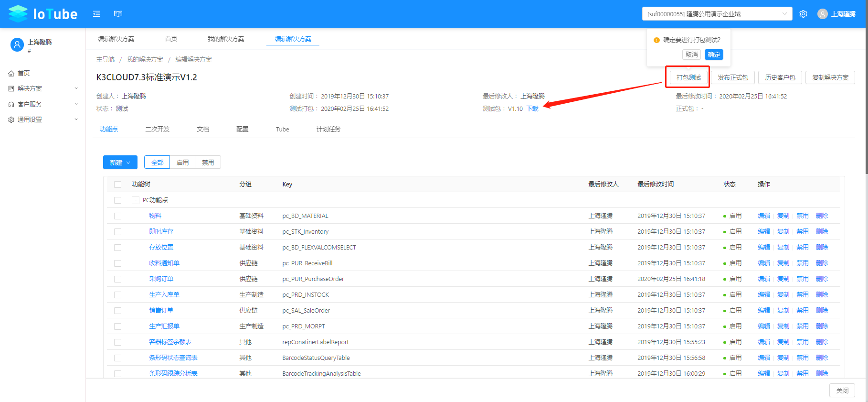The width and height of the screenshot is (868, 402).
Task: Open the enterprise domain dropdown
Action: click(x=717, y=14)
